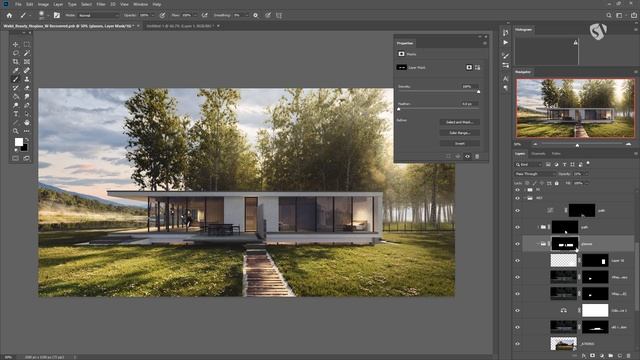Expand the glasses group folder arrow

click(538, 244)
